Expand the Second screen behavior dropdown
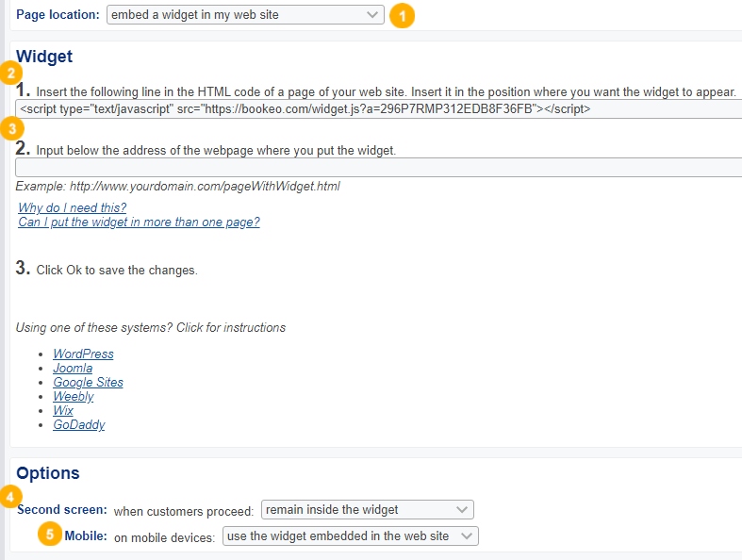 pyautogui.click(x=367, y=510)
